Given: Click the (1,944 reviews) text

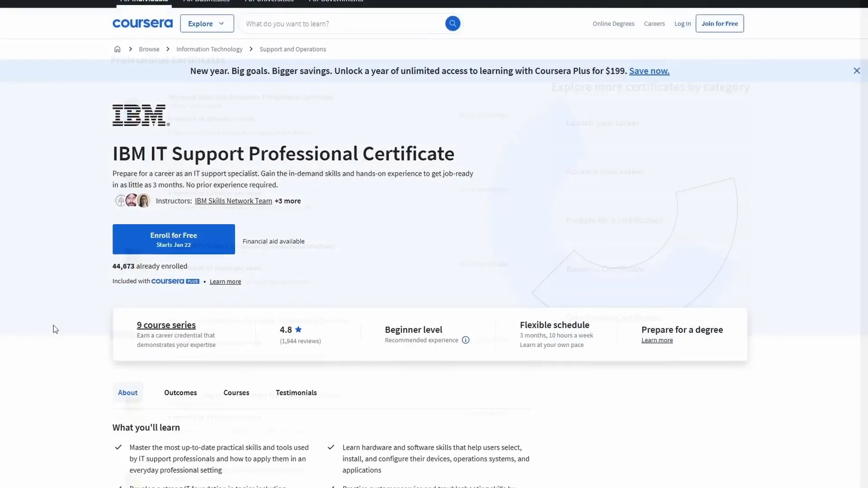Looking at the screenshot, I should tap(300, 341).
